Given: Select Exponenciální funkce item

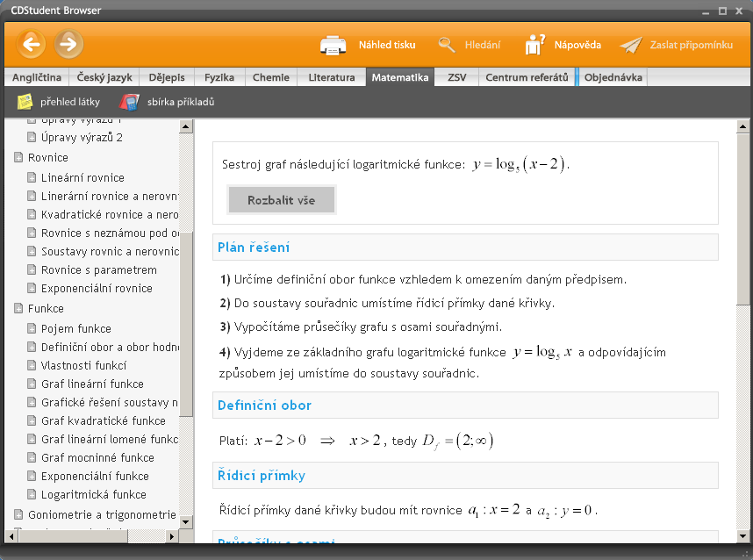Looking at the screenshot, I should click(95, 476).
